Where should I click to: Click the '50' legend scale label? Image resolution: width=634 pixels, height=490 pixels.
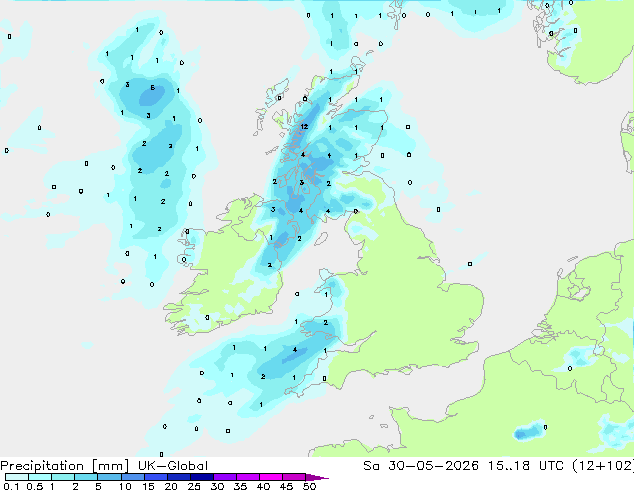(309, 486)
